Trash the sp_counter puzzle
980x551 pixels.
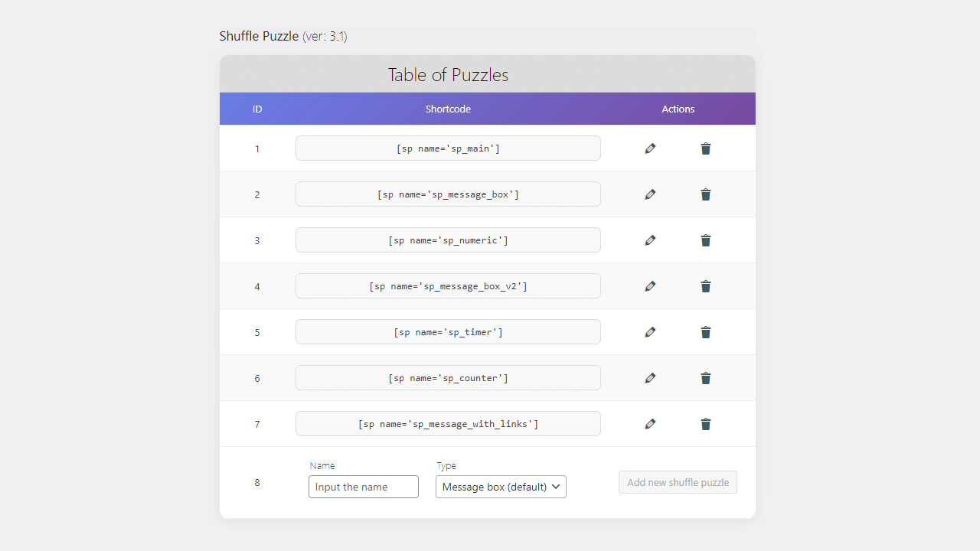click(x=706, y=378)
